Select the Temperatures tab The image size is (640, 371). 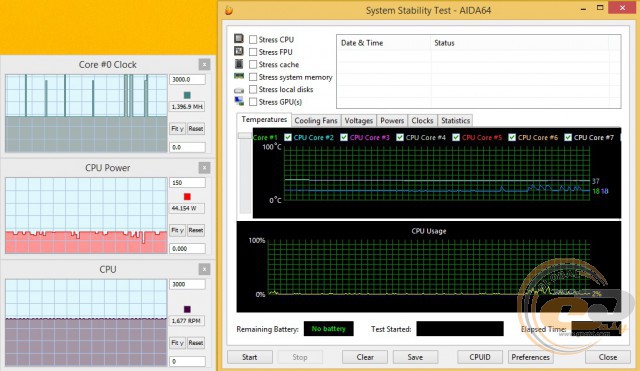tap(264, 120)
